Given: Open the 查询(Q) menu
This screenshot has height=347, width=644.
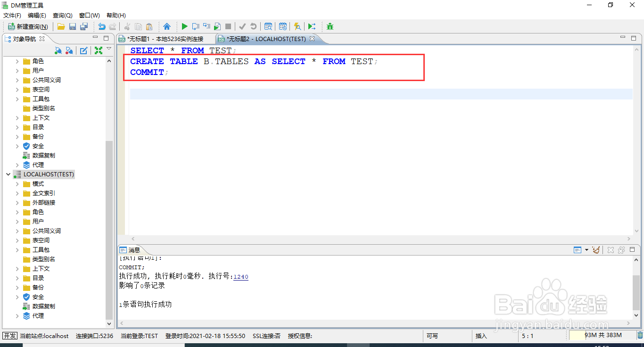Looking at the screenshot, I should click(62, 16).
